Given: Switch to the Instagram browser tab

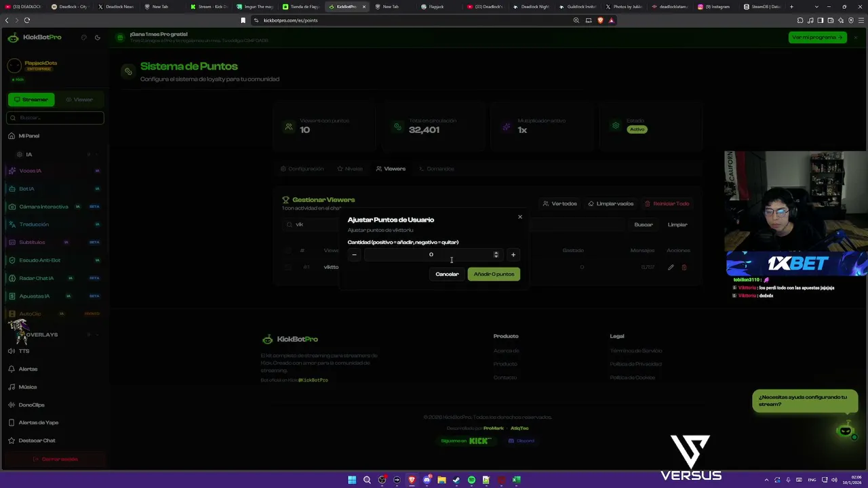Looking at the screenshot, I should 715,6.
